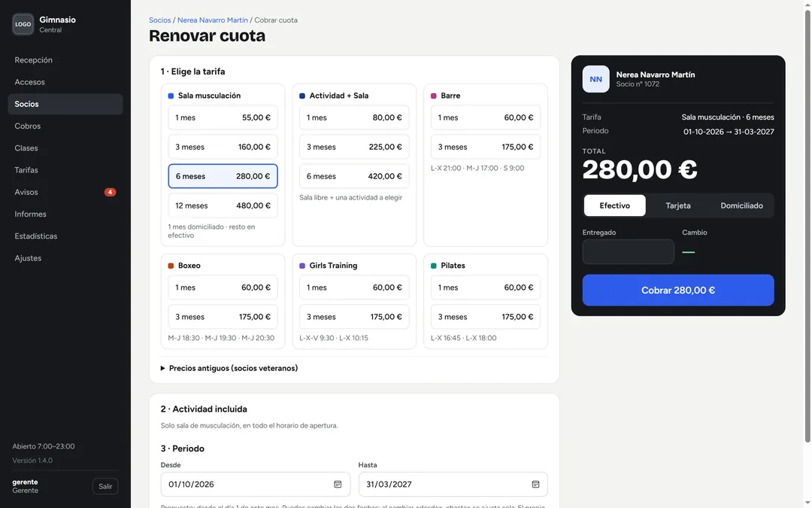Choose Sala musculación 6 meses 280,00 €
Viewport: 812px width, 508px height.
223,176
